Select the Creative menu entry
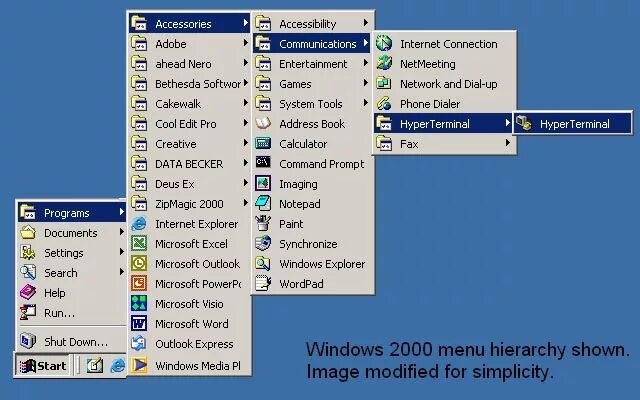 tap(189, 144)
